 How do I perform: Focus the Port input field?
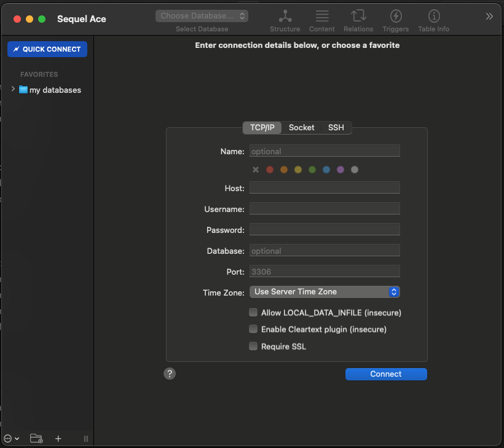tap(325, 271)
